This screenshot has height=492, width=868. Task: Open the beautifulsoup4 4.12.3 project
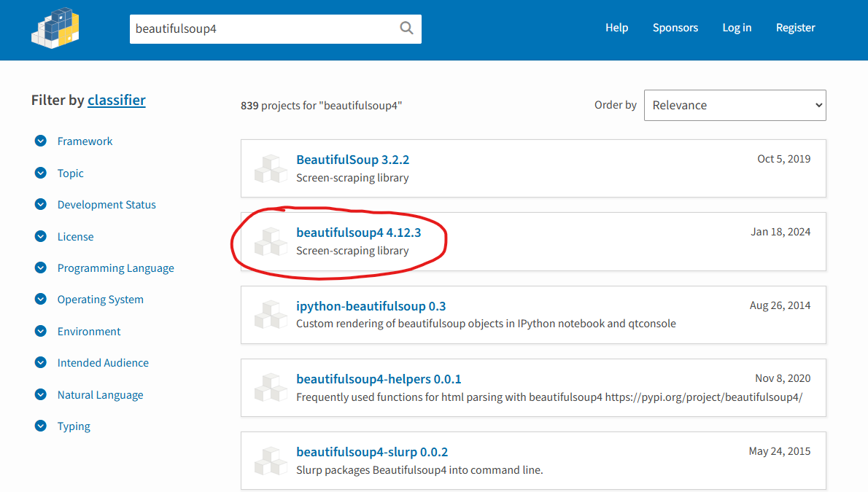pyautogui.click(x=358, y=233)
